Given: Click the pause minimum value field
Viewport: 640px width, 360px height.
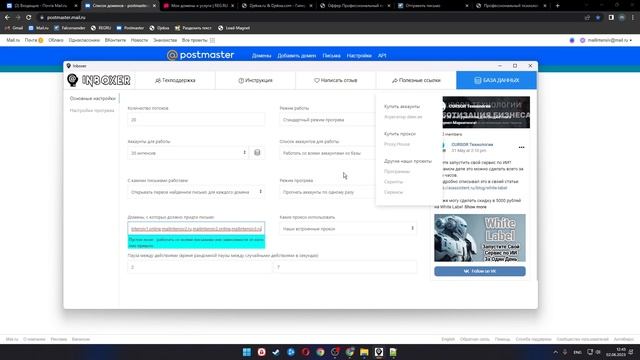Looking at the screenshot, I should tap(199, 267).
